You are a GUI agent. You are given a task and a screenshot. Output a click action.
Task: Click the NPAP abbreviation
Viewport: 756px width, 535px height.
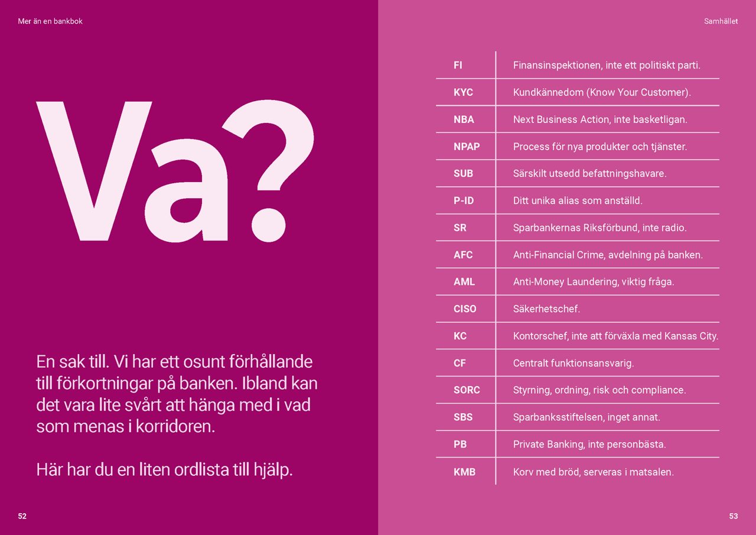(467, 147)
